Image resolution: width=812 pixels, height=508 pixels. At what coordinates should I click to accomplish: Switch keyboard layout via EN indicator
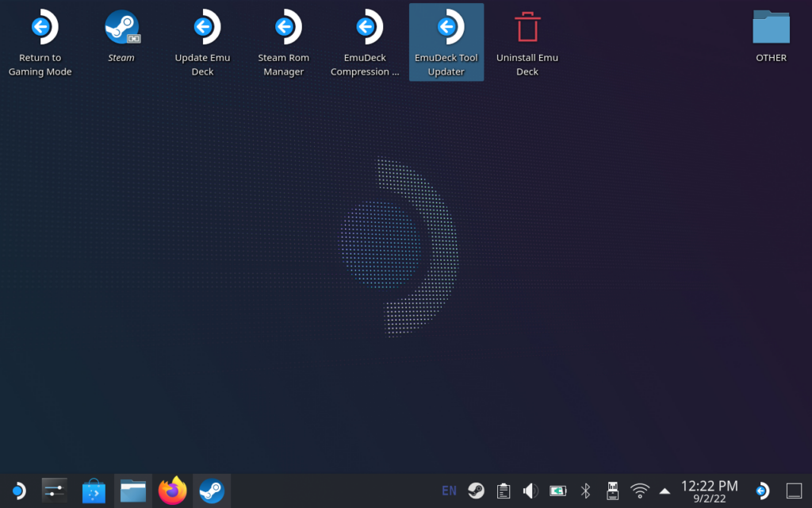click(449, 491)
